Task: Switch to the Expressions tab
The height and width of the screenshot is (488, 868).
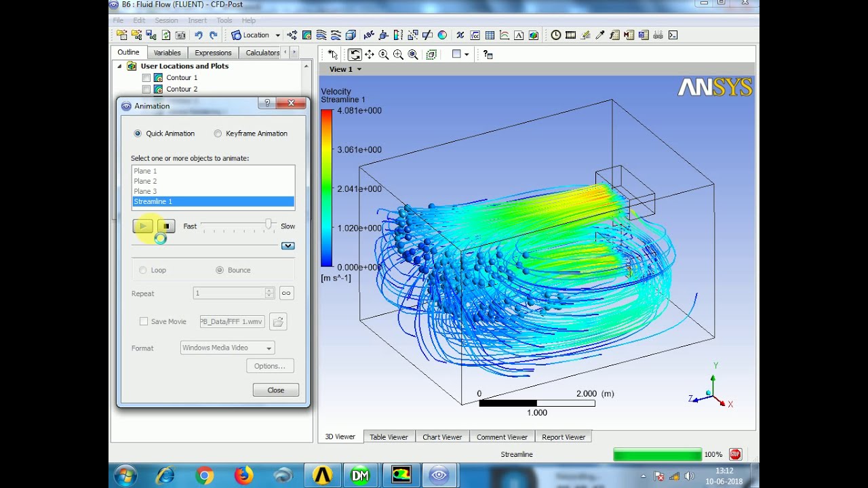Action: click(x=213, y=52)
